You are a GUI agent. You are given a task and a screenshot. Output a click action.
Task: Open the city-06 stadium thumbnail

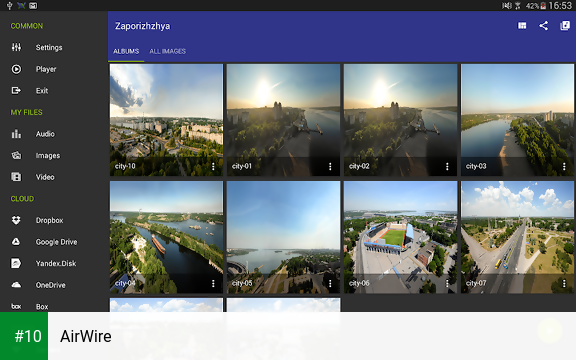point(400,237)
